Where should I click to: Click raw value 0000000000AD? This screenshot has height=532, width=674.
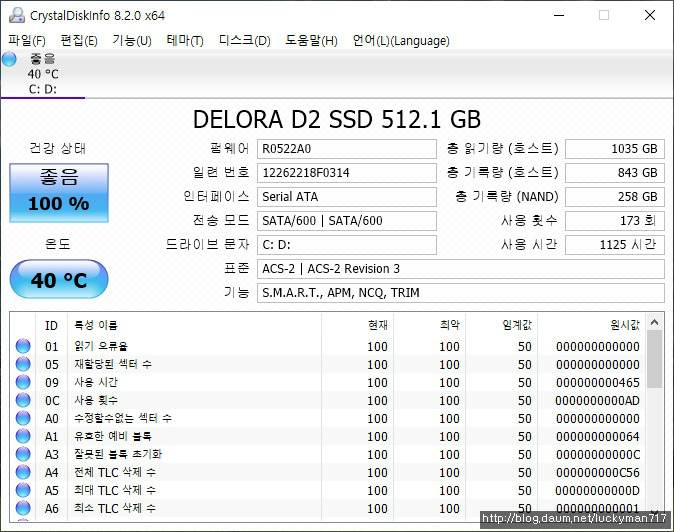[x=597, y=401]
